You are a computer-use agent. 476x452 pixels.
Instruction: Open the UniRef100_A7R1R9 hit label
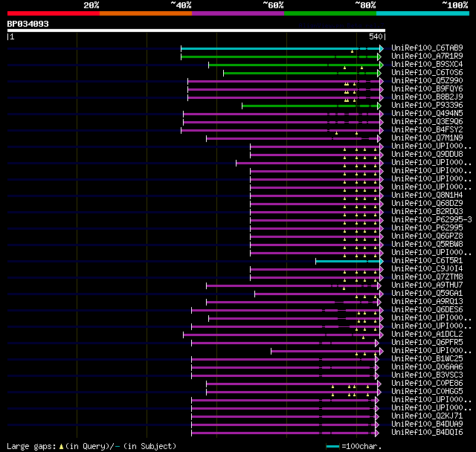(427, 56)
